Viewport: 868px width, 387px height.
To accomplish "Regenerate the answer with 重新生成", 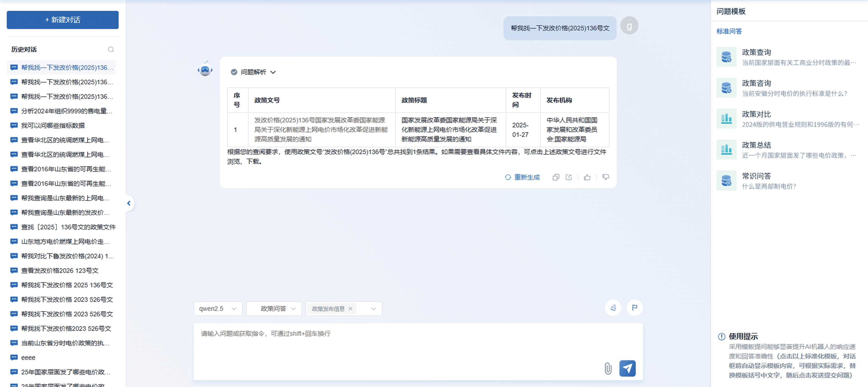I will 522,177.
